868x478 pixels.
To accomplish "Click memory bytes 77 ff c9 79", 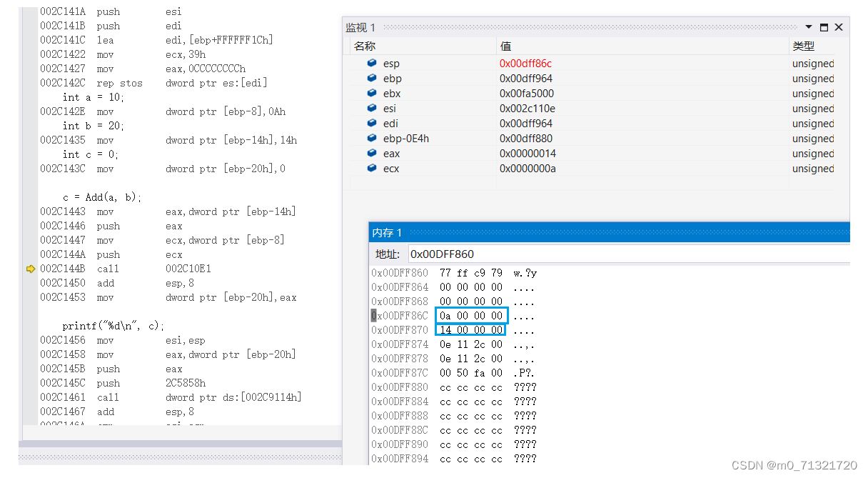I will coord(471,273).
